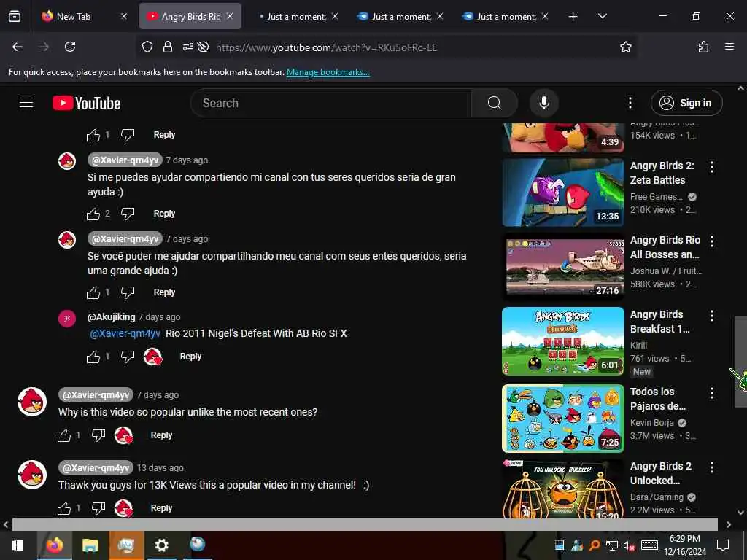Open the notification center icon

[x=723, y=545]
